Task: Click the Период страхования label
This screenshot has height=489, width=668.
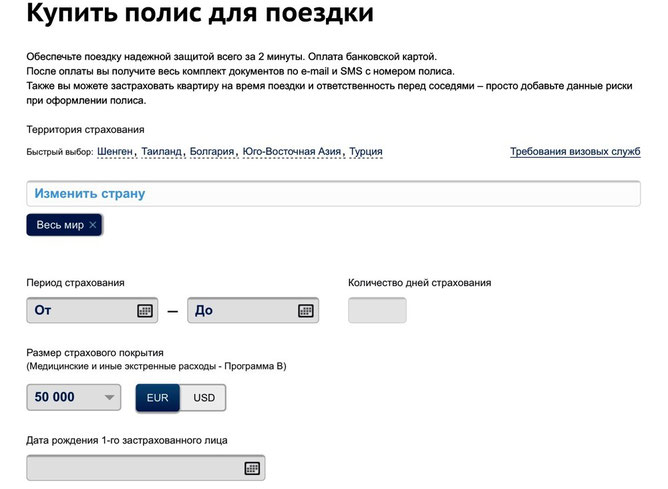Action: click(75, 283)
